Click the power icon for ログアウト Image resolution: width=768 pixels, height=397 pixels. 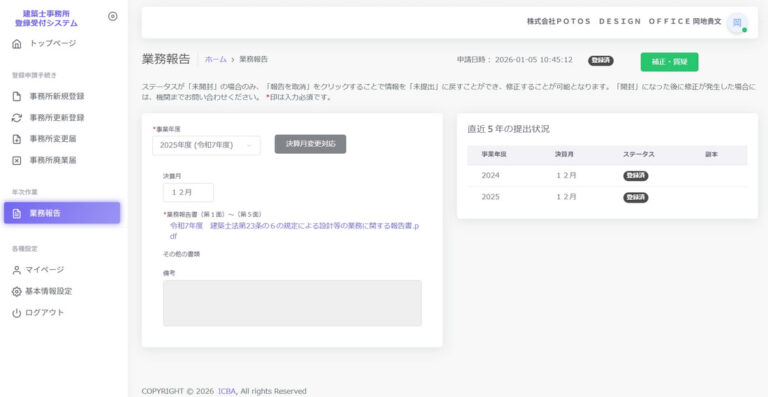[x=17, y=313]
